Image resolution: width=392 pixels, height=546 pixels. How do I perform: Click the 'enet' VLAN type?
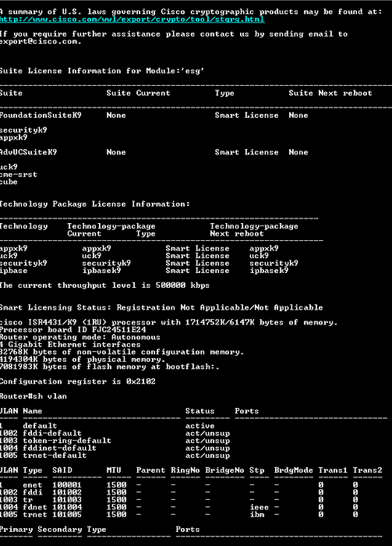coord(33,485)
